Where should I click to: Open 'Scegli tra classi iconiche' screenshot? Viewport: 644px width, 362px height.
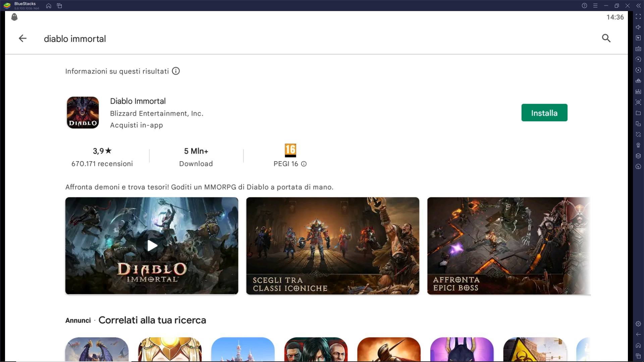point(333,246)
